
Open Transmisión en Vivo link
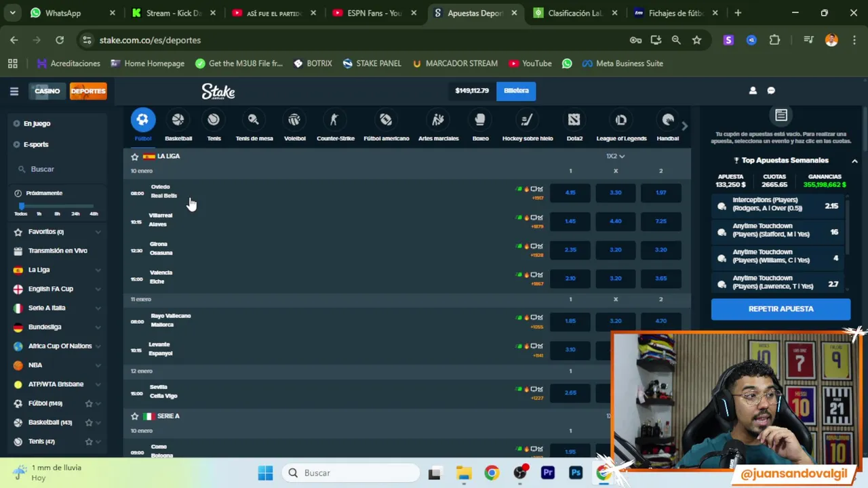(58, 251)
